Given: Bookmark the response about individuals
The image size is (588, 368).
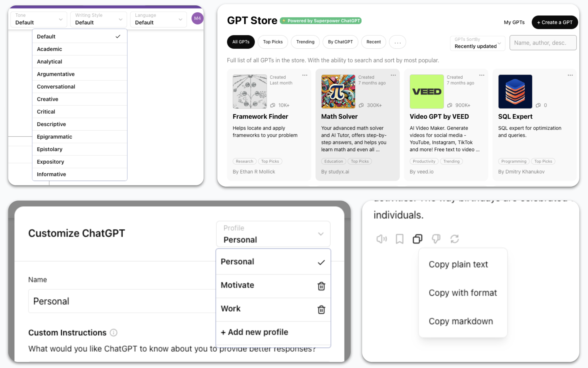Looking at the screenshot, I should (x=399, y=239).
